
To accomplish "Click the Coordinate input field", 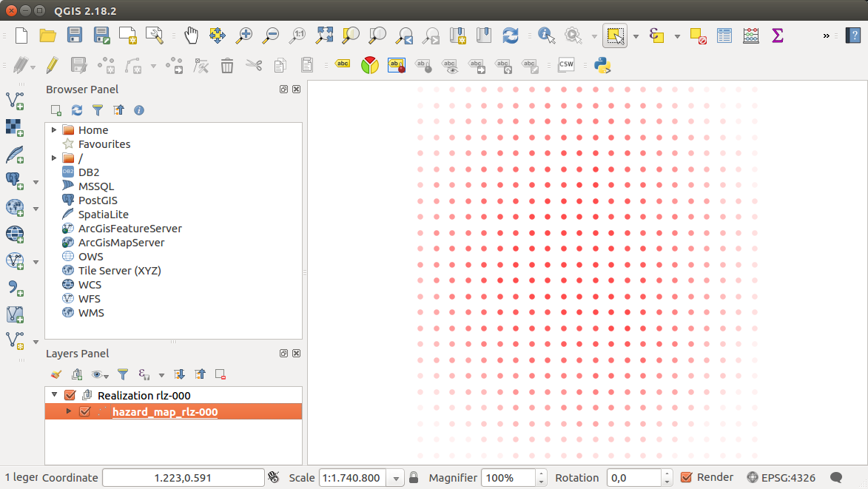I will [x=183, y=478].
